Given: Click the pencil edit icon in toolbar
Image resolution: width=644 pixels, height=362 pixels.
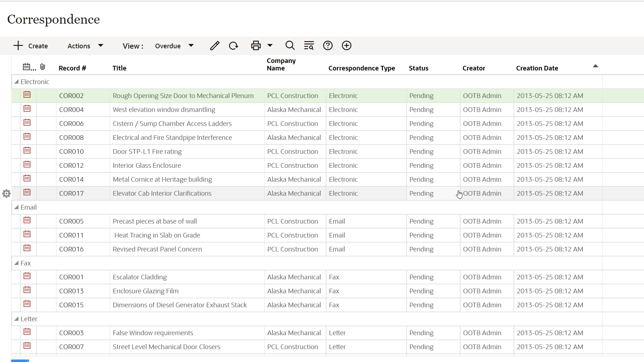Looking at the screenshot, I should 215,46.
